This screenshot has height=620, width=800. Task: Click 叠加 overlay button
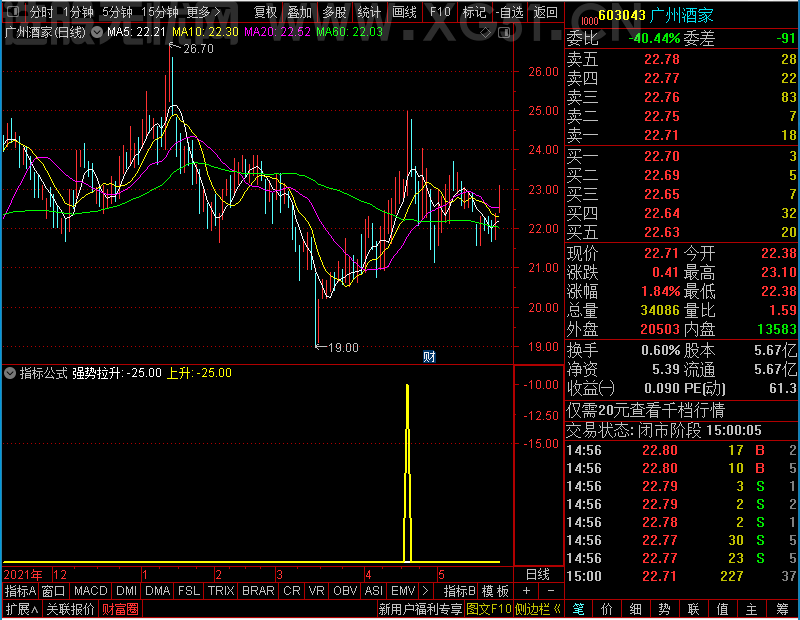[x=300, y=12]
